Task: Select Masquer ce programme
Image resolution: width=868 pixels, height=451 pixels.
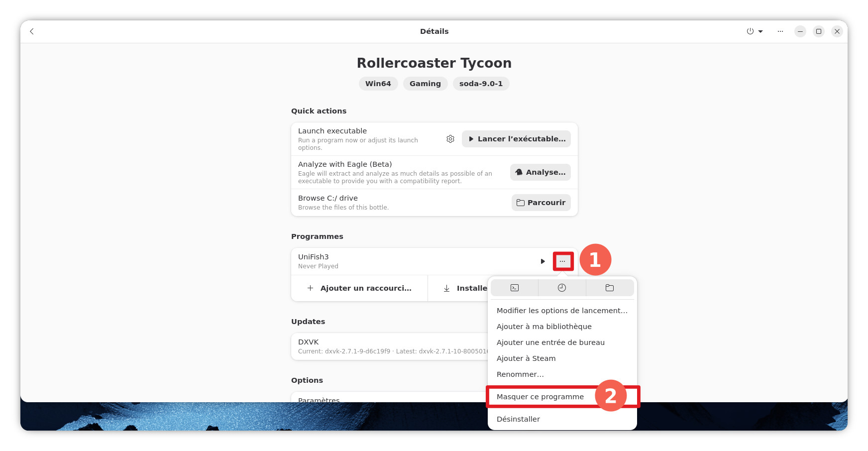Action: (540, 397)
